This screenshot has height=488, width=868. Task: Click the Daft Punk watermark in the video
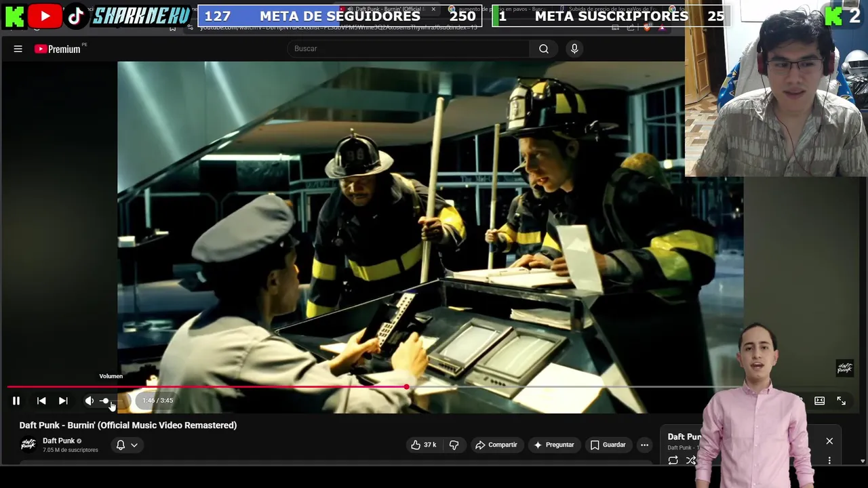(844, 368)
